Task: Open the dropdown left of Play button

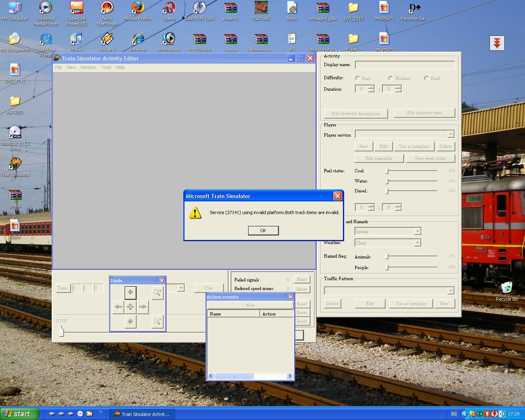Action: [181, 288]
